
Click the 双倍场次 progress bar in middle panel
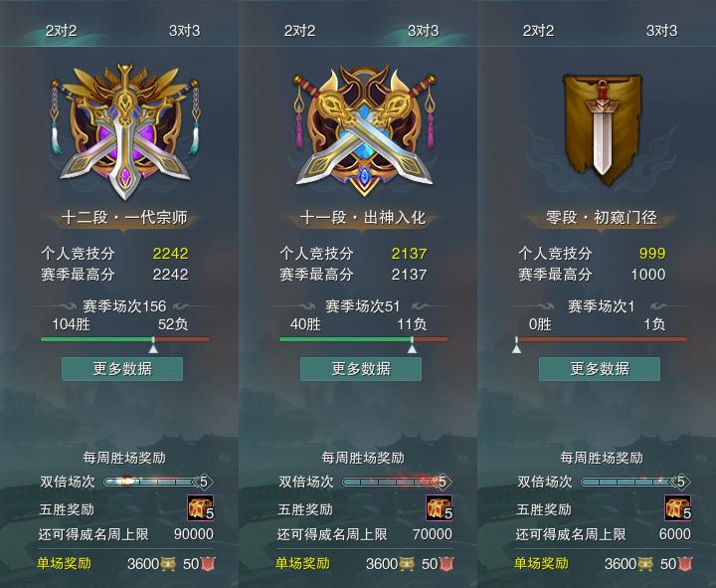click(397, 482)
